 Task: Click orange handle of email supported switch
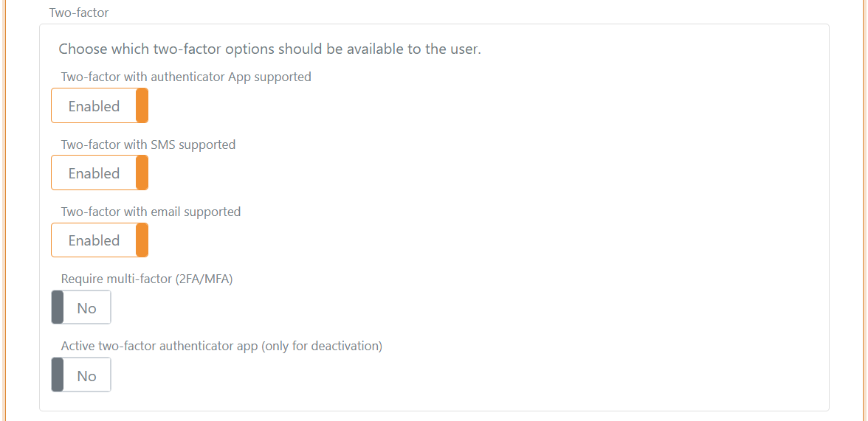point(142,240)
